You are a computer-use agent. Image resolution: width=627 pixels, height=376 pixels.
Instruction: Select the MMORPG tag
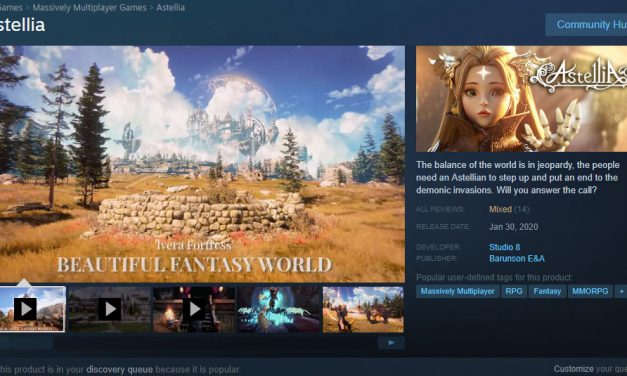[x=590, y=291]
